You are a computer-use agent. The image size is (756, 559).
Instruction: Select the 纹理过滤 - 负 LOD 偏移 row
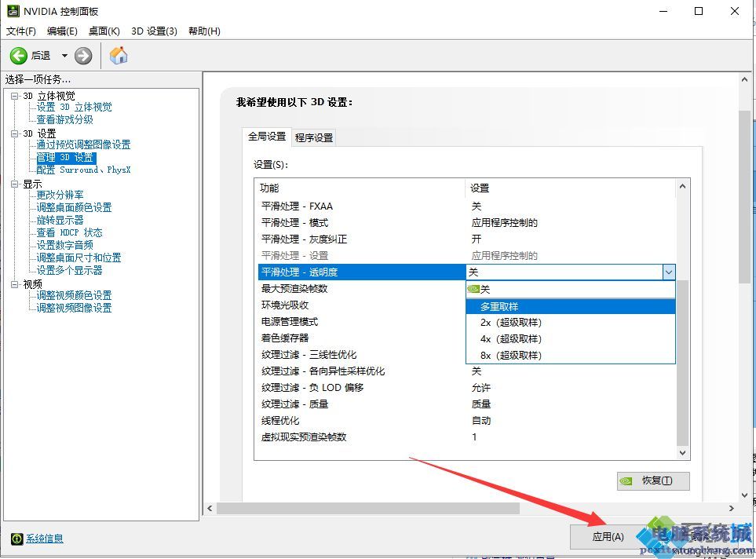click(x=466, y=388)
